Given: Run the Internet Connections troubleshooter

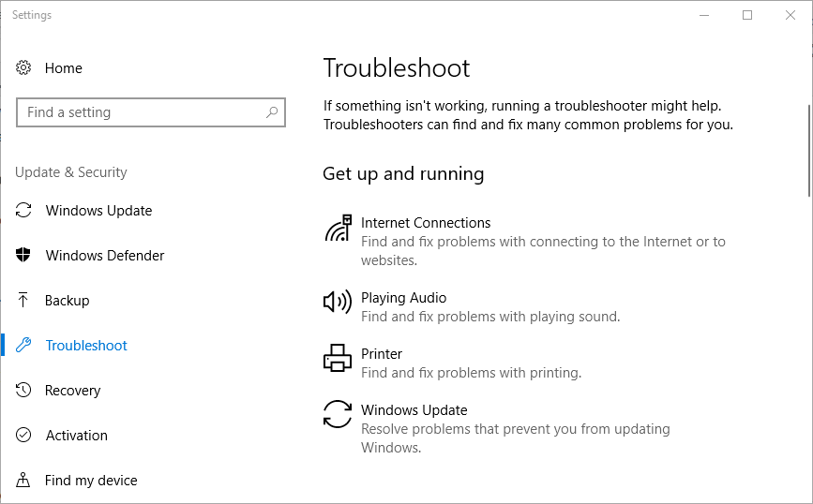Looking at the screenshot, I should [x=426, y=223].
